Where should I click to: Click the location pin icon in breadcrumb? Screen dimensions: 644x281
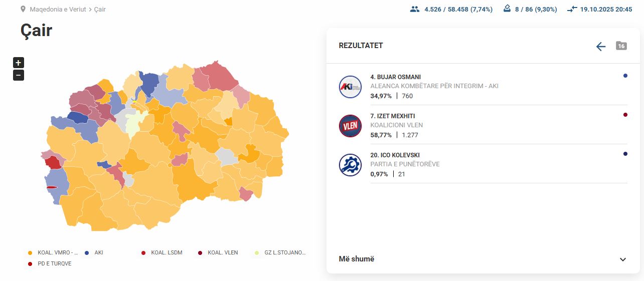click(23, 10)
